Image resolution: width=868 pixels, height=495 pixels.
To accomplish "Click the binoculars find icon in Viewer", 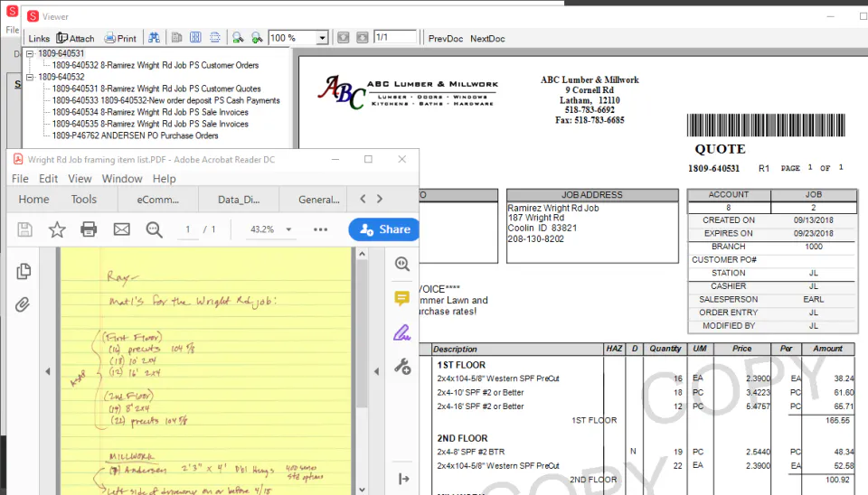I will click(154, 38).
